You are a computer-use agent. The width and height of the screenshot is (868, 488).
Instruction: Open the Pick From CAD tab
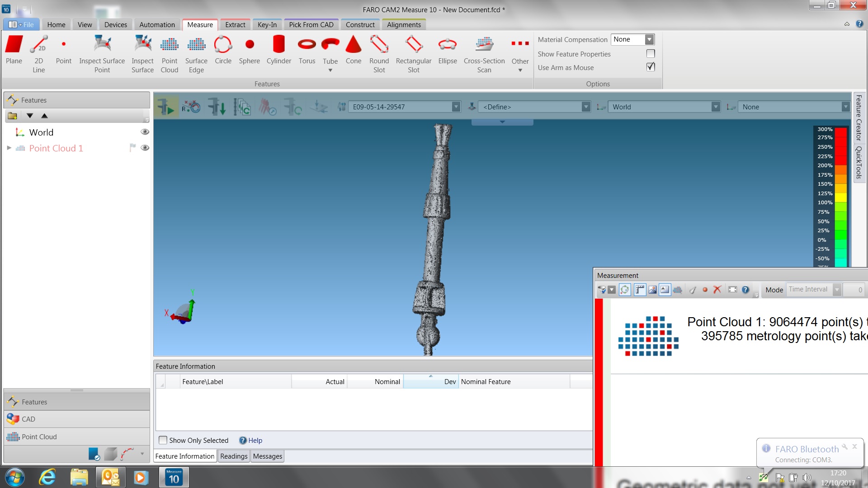click(x=311, y=25)
